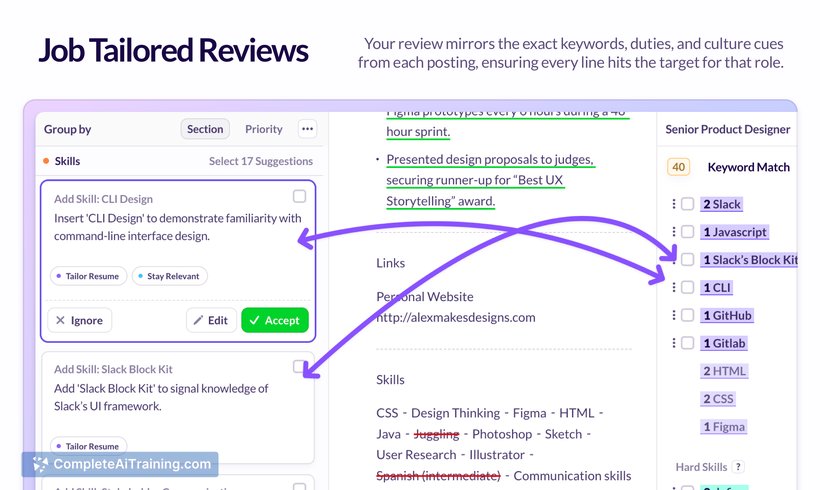Check the 1 GitHub keyword box

[688, 315]
